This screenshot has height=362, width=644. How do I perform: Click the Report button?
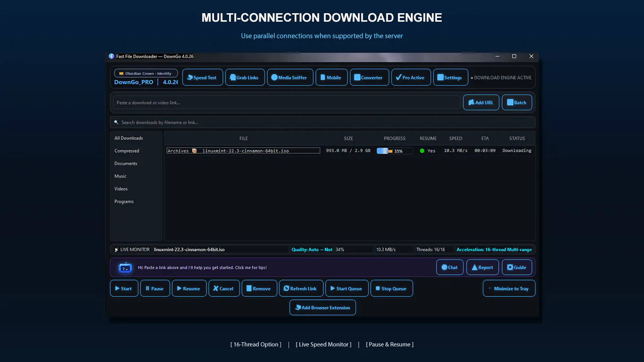(482, 267)
